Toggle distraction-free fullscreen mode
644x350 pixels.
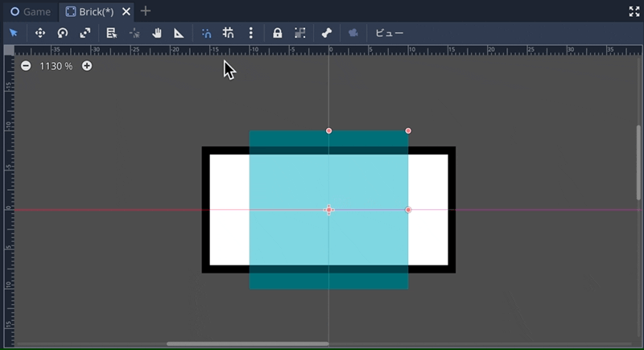coord(634,11)
